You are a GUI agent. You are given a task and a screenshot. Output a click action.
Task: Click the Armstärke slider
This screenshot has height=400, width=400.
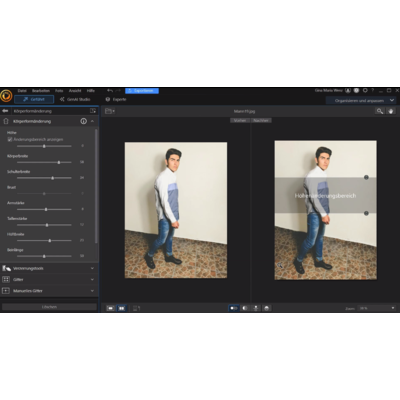point(44,209)
